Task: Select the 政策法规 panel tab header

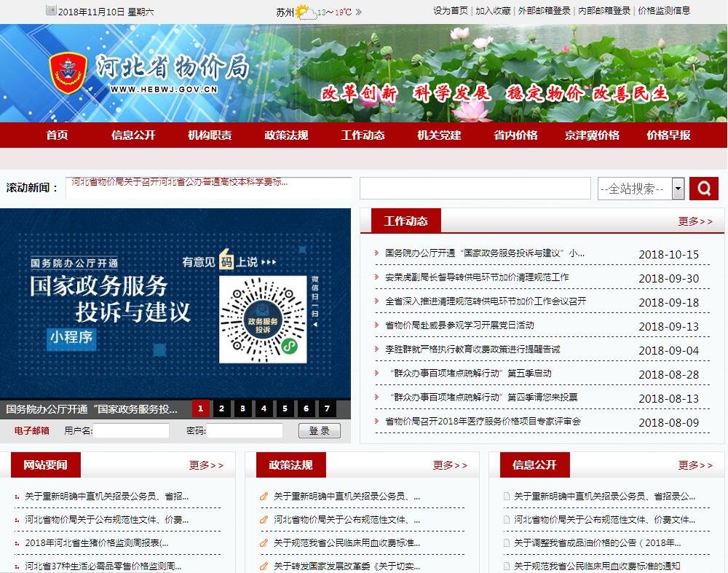Action: pyautogui.click(x=290, y=465)
